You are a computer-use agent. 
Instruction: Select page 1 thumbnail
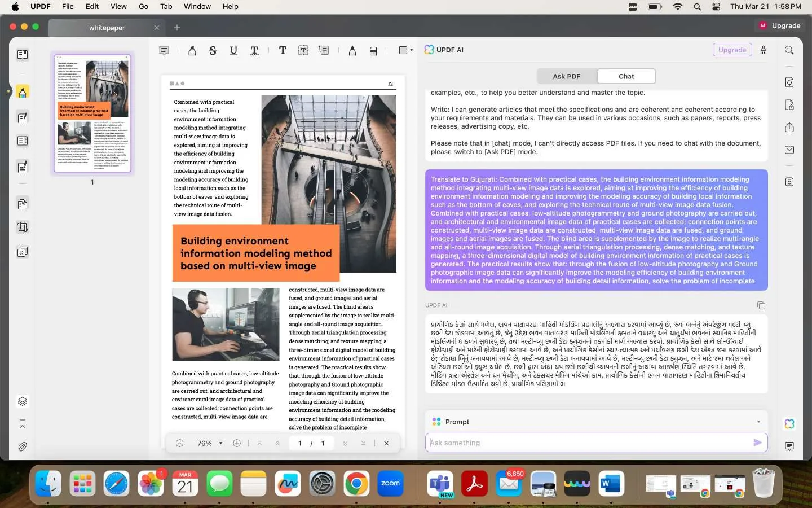click(x=92, y=113)
